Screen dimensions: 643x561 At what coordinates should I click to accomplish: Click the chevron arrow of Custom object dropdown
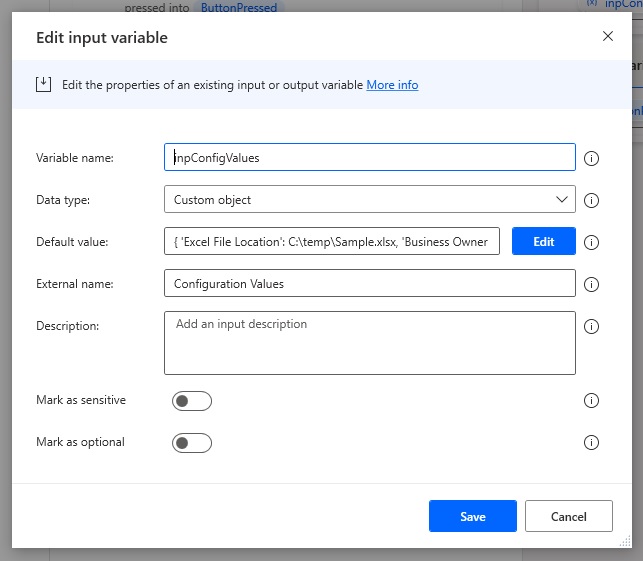tap(561, 199)
